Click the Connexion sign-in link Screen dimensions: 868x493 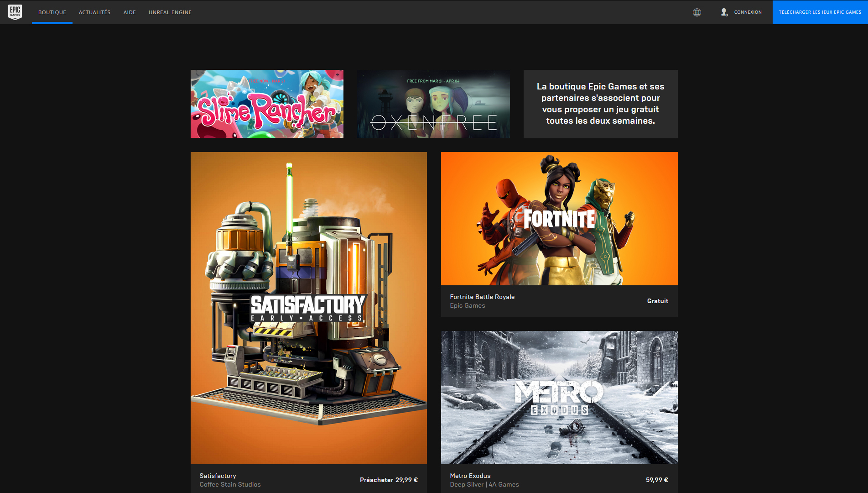pyautogui.click(x=748, y=12)
